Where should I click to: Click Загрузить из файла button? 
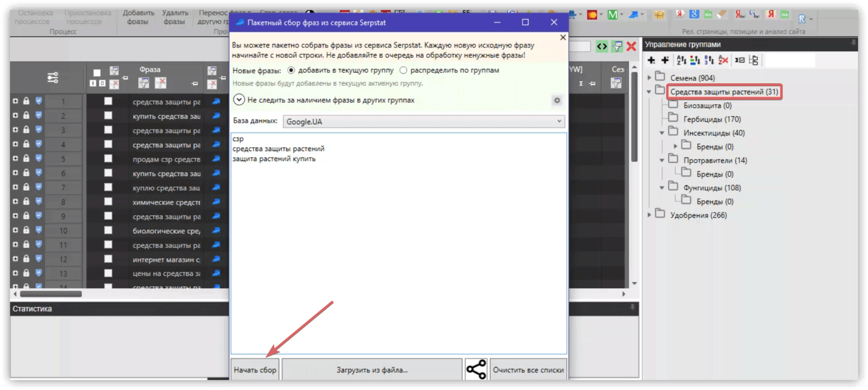372,370
